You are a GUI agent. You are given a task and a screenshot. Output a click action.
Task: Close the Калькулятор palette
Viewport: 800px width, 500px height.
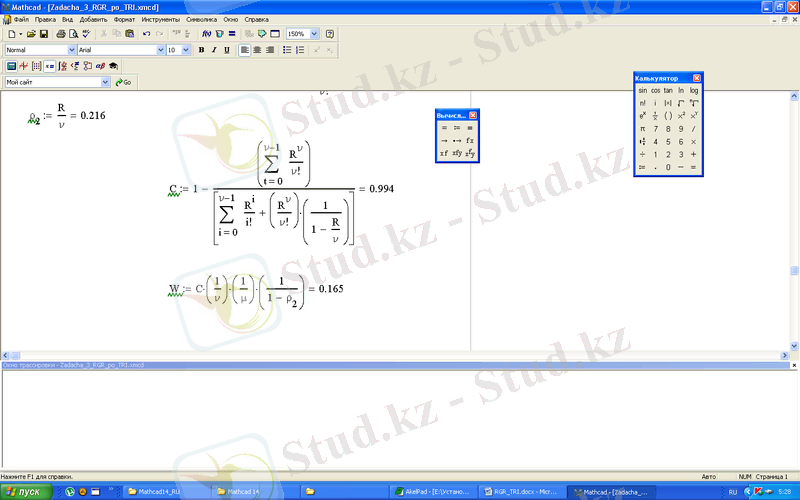[697, 78]
